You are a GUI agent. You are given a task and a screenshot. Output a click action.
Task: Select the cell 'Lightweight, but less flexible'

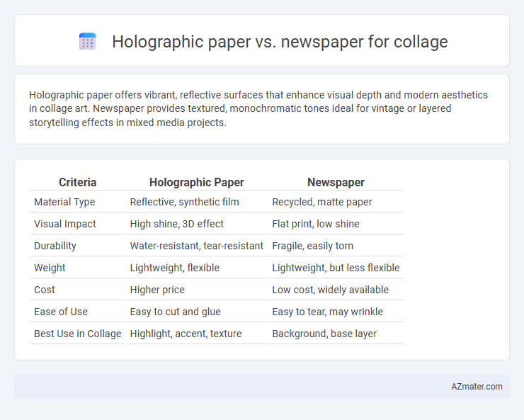click(x=336, y=268)
